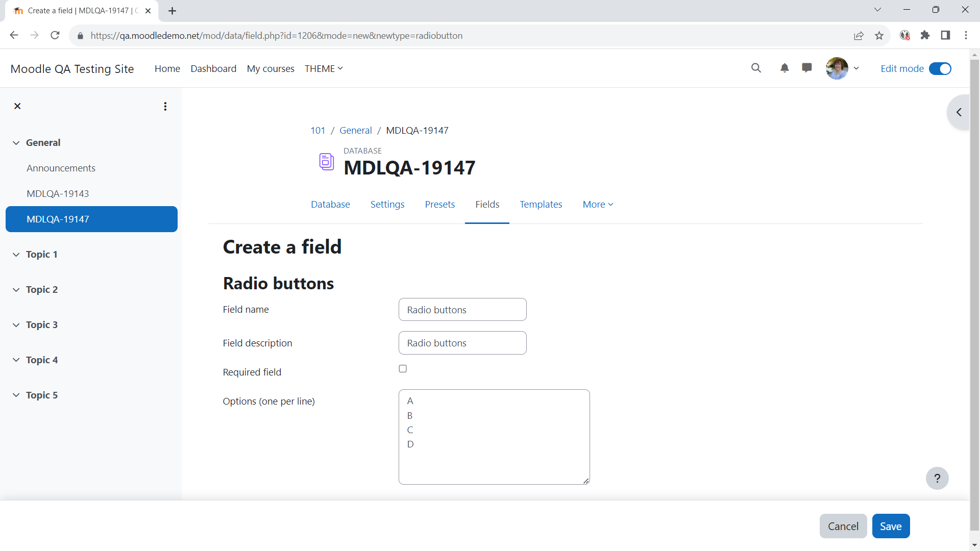Click the share page icon in address bar
This screenshot has width=980, height=551.
click(859, 35)
